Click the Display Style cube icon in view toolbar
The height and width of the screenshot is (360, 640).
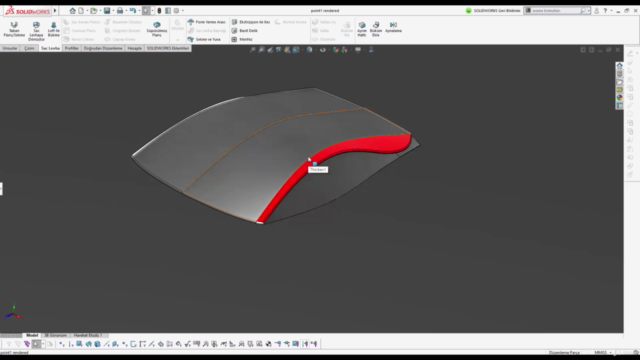309,50
